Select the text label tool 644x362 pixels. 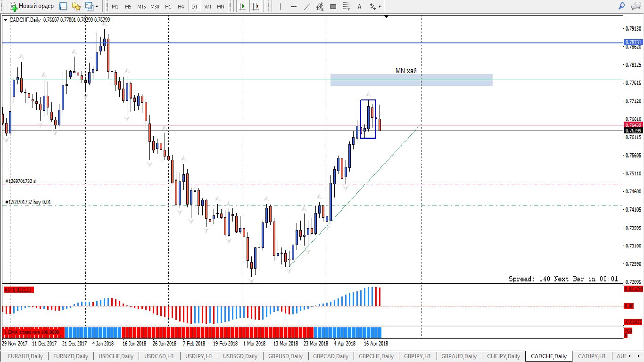point(359,7)
